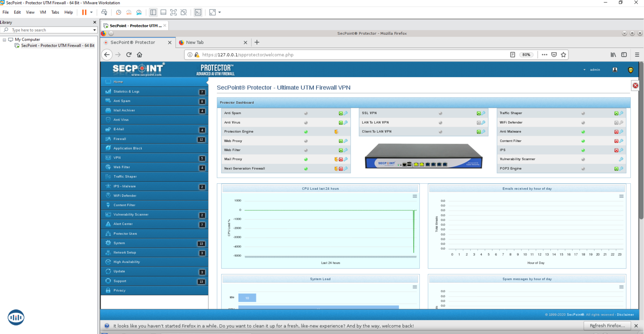Open Anti Spam wrench settings icon
Viewport: 644px width, 334px height.
346,113
